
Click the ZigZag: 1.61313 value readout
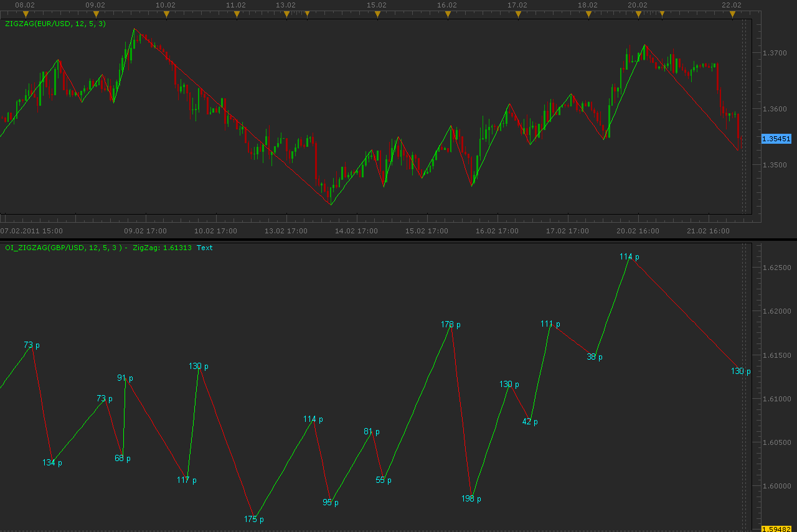tap(162, 248)
